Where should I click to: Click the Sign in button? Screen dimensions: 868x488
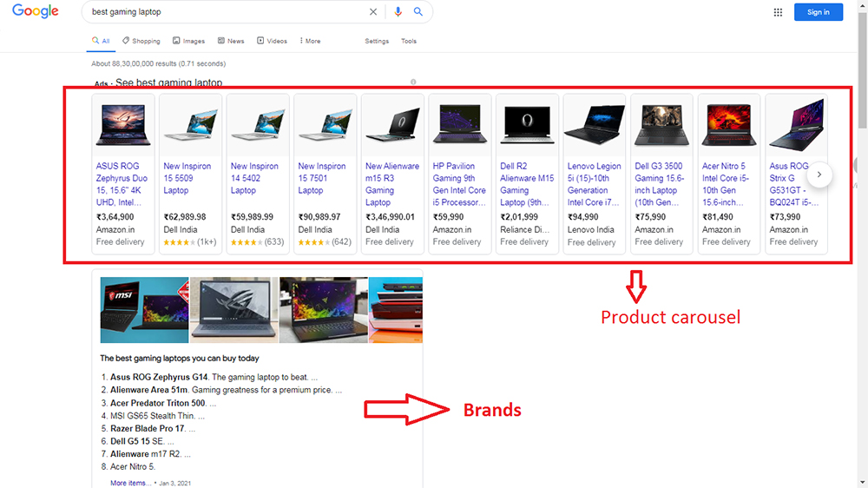(819, 12)
